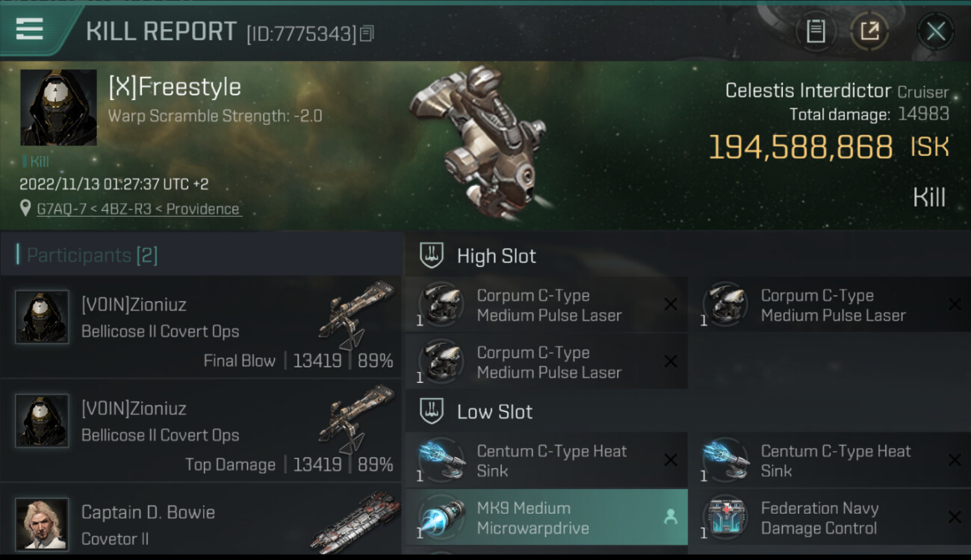The height and width of the screenshot is (560, 971).
Task: Click the X next to Federation Navy Damage Control
Action: click(955, 517)
